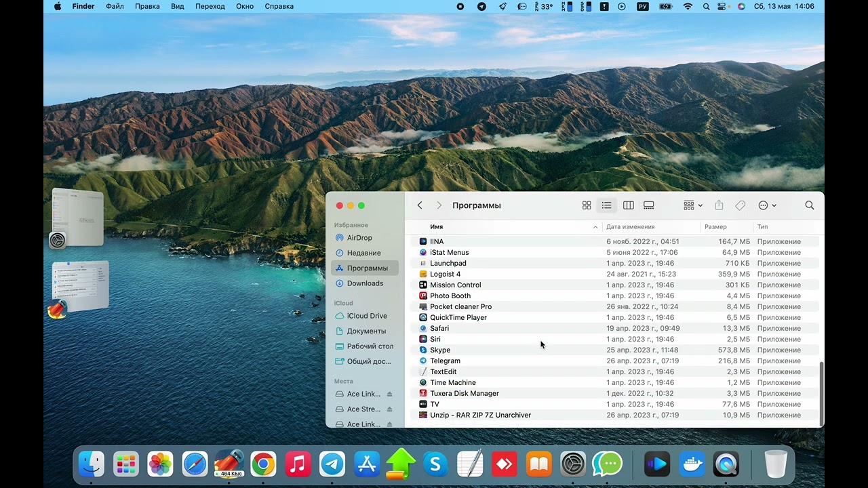This screenshot has height=488, width=868.
Task: Click the Finder window search icon
Action: click(810, 205)
